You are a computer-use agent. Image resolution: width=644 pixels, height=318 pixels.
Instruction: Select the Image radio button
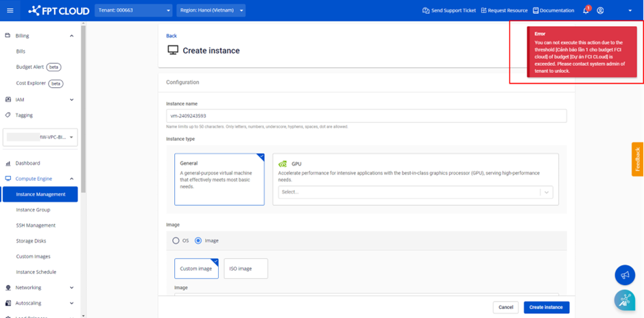[x=198, y=240]
